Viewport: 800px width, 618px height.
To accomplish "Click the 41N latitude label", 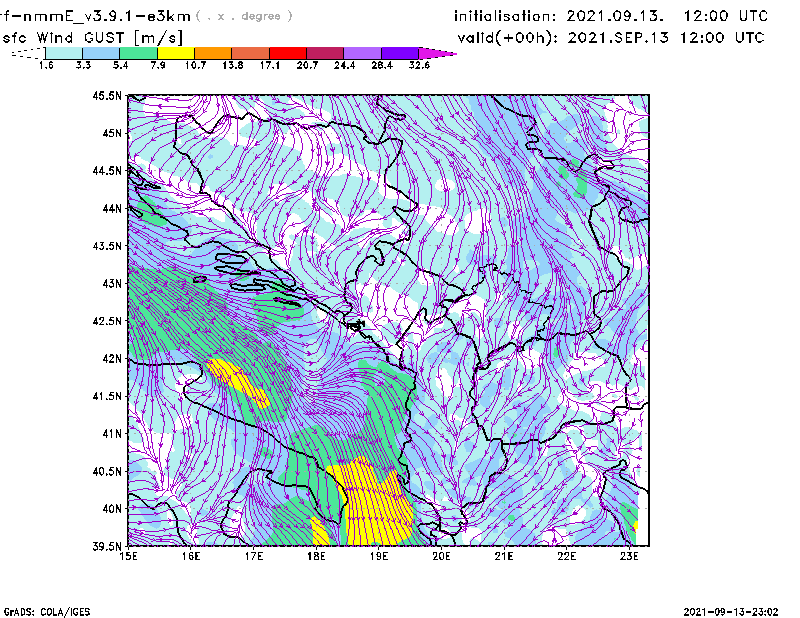I will (x=111, y=434).
